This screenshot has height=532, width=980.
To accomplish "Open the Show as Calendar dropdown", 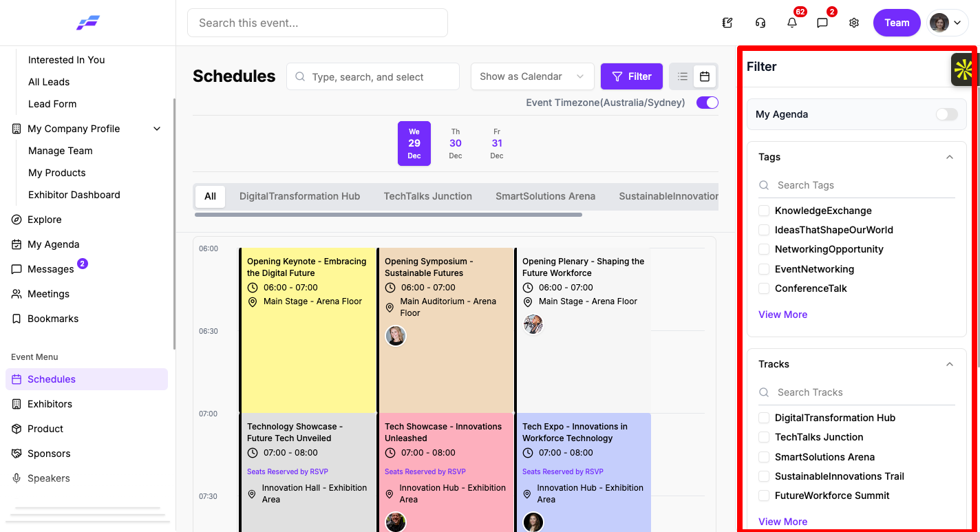I will 532,76.
